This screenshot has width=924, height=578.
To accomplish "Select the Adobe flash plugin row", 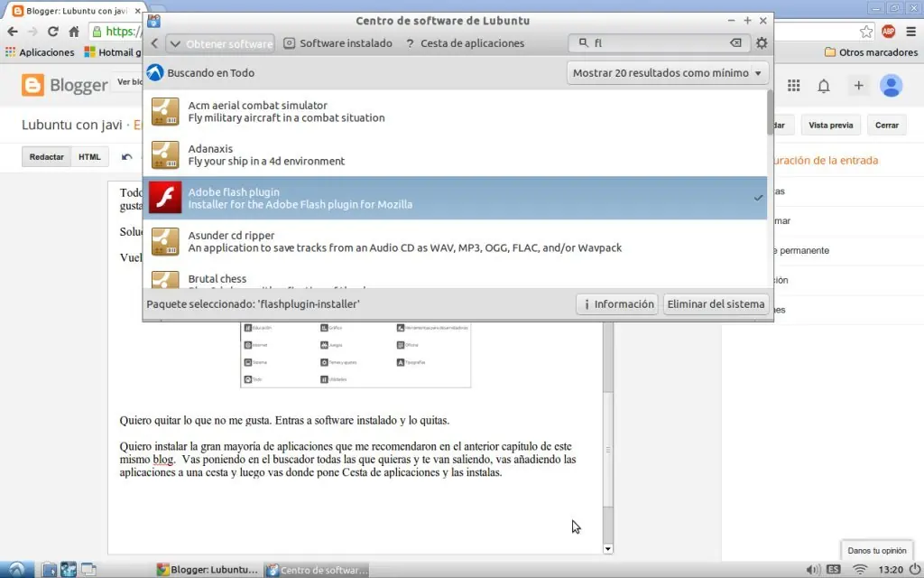I will (x=455, y=198).
